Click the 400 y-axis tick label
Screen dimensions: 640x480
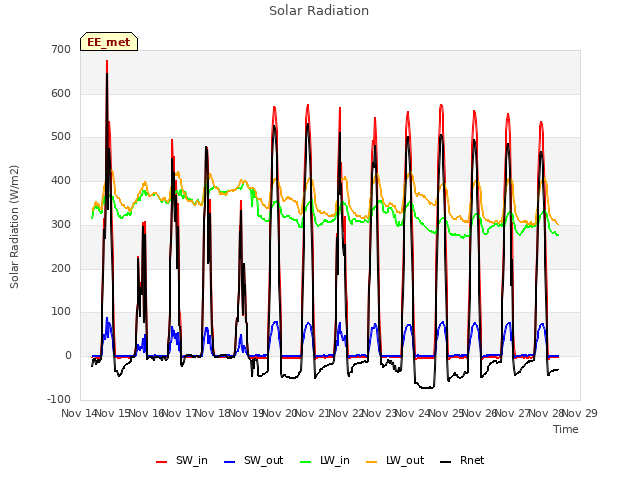point(61,180)
